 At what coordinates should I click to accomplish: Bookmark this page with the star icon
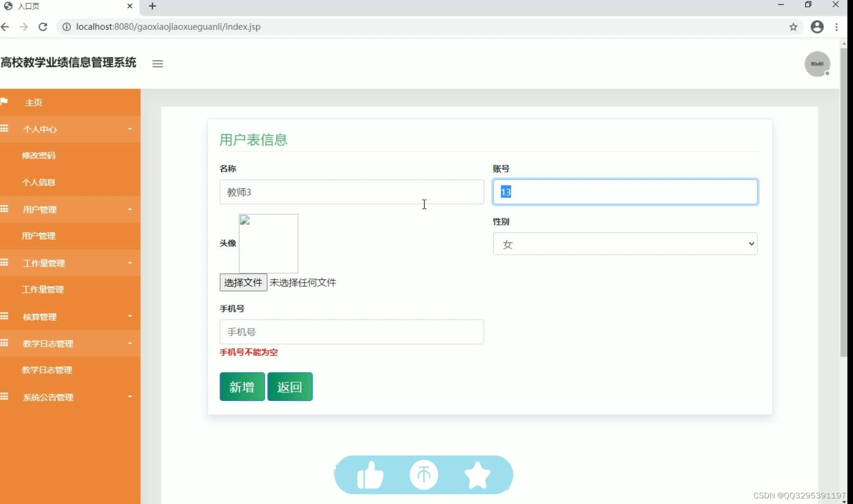793,27
